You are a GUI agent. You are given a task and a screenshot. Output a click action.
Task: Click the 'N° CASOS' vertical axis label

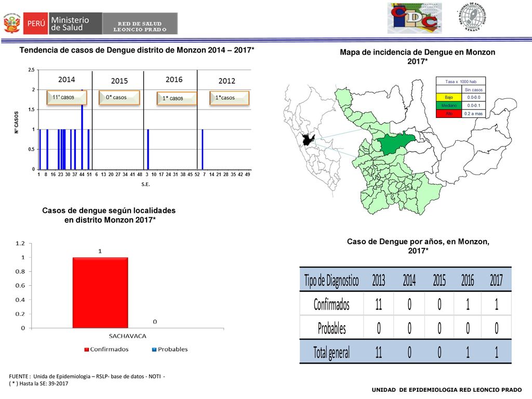coord(16,122)
